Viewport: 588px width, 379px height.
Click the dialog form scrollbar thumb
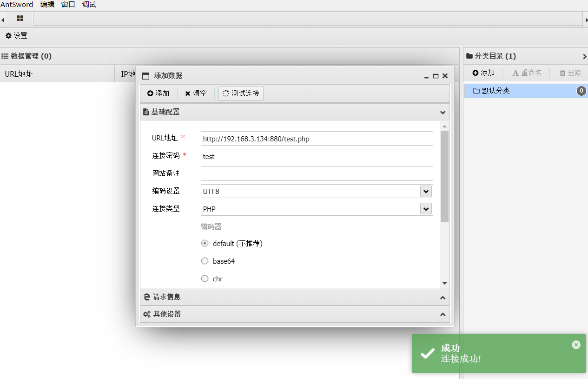tap(444, 176)
